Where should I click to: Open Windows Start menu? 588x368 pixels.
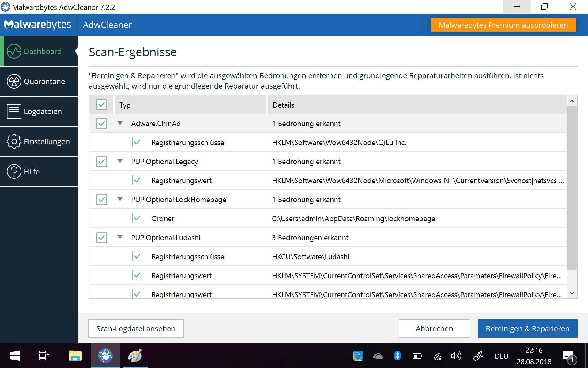(x=15, y=356)
